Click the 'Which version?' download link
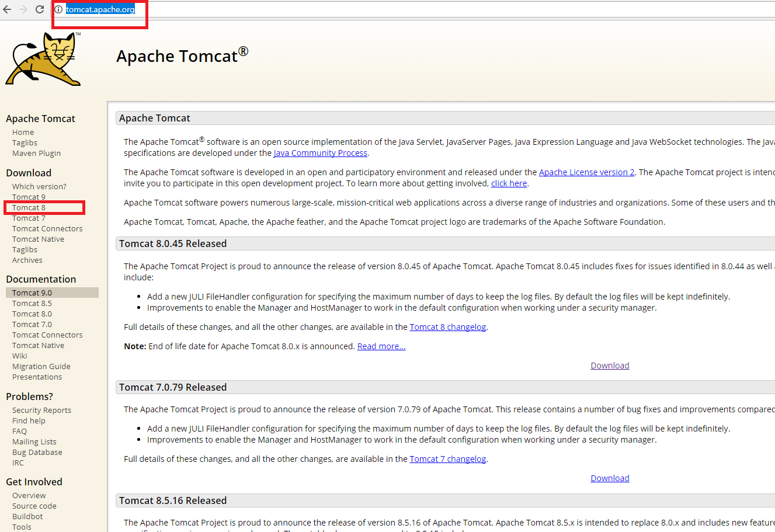The height and width of the screenshot is (532, 775). click(39, 187)
